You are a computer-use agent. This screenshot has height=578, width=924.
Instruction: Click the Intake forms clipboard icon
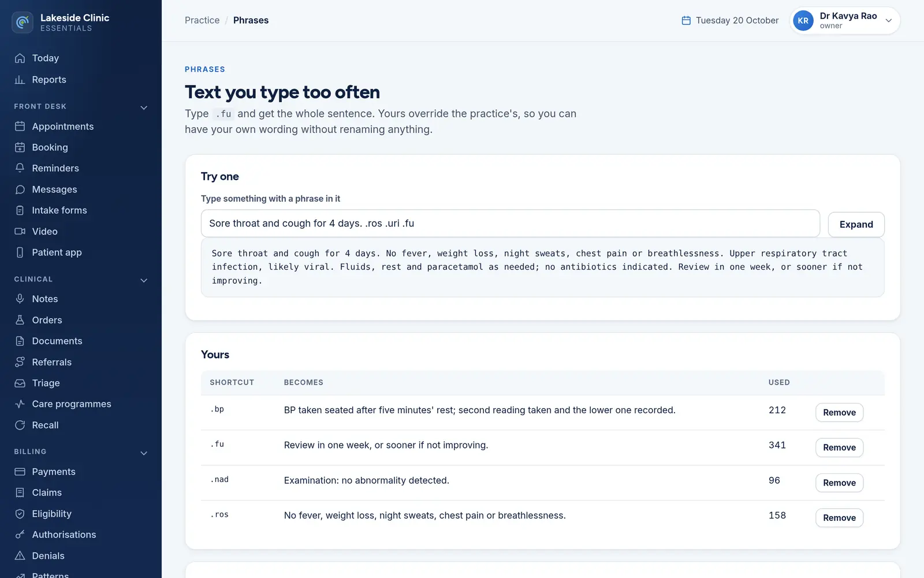point(20,210)
